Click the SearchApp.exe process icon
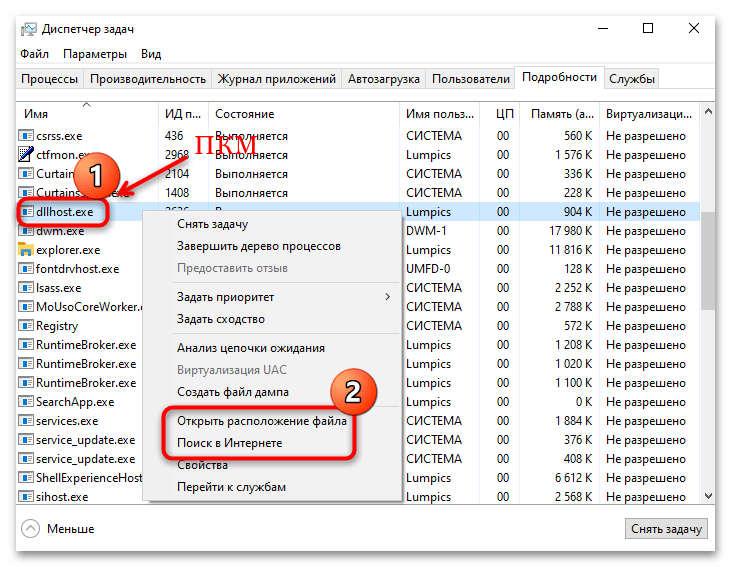Image resolution: width=731 pixels, height=567 pixels. tap(26, 401)
